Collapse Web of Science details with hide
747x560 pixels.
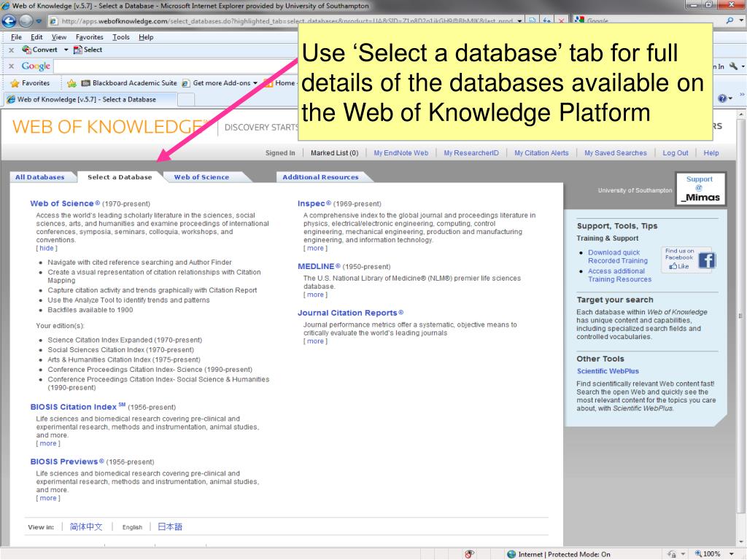[x=47, y=248]
